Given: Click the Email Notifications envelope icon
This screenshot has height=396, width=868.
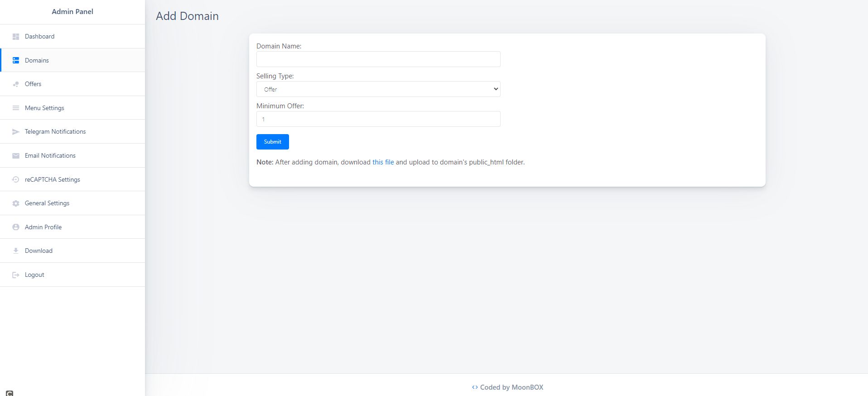Looking at the screenshot, I should tap(16, 156).
